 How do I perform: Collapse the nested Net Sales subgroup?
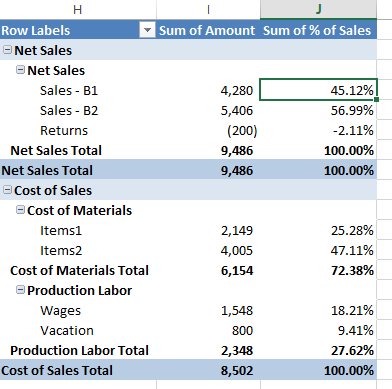(20, 70)
